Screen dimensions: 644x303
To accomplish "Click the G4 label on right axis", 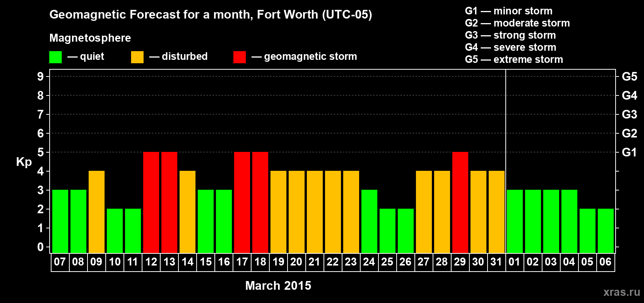I will 629,95.
